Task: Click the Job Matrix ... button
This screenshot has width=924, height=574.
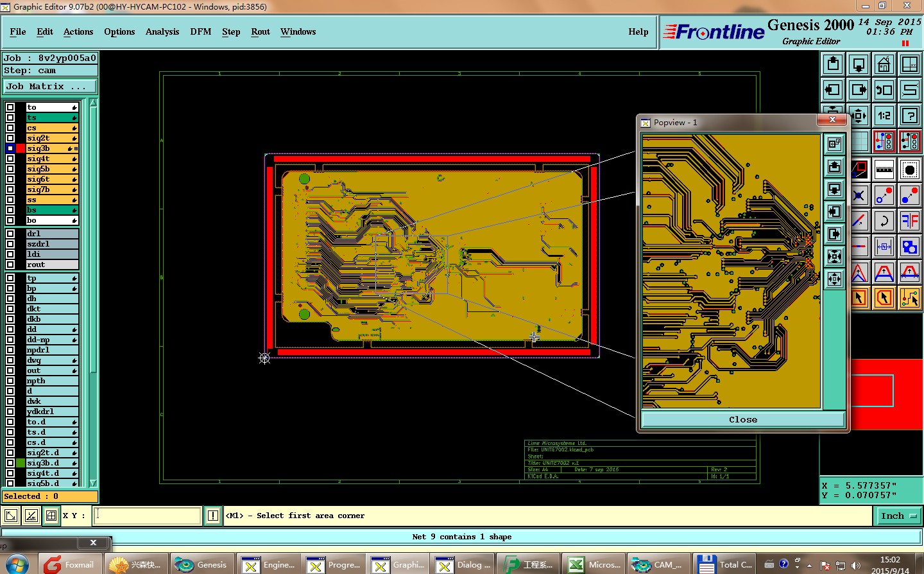Action: pyautogui.click(x=50, y=86)
